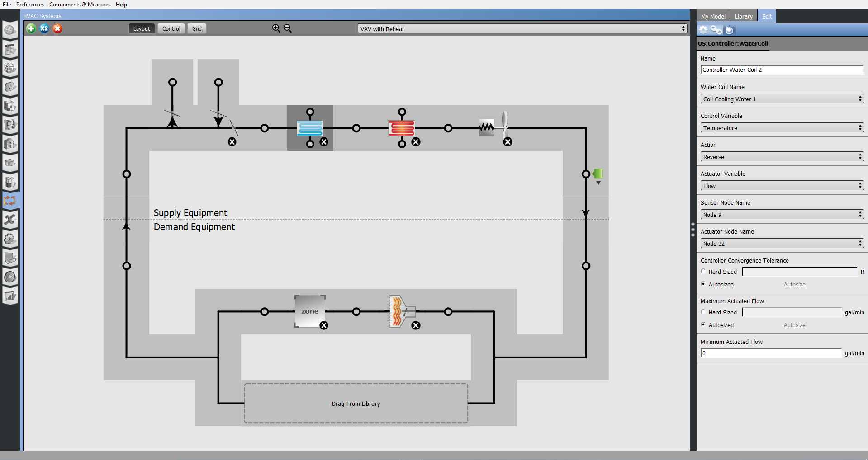Switch to the Control view of the loop
Screen dimensions: 868x460
point(171,28)
